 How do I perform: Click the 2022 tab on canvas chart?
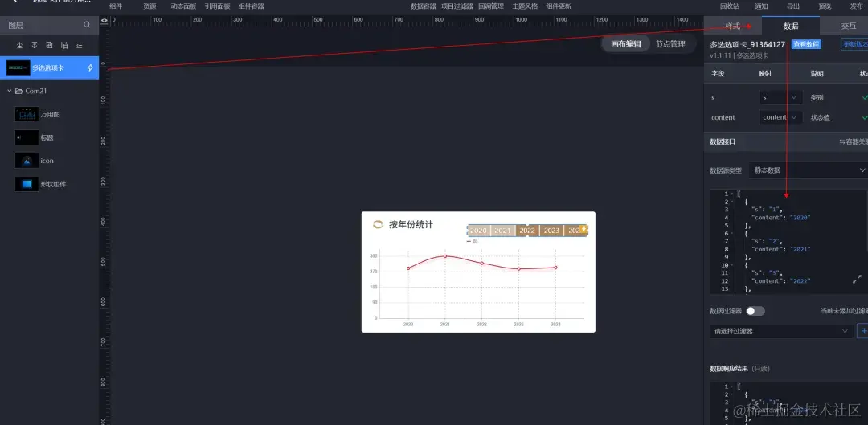point(527,231)
